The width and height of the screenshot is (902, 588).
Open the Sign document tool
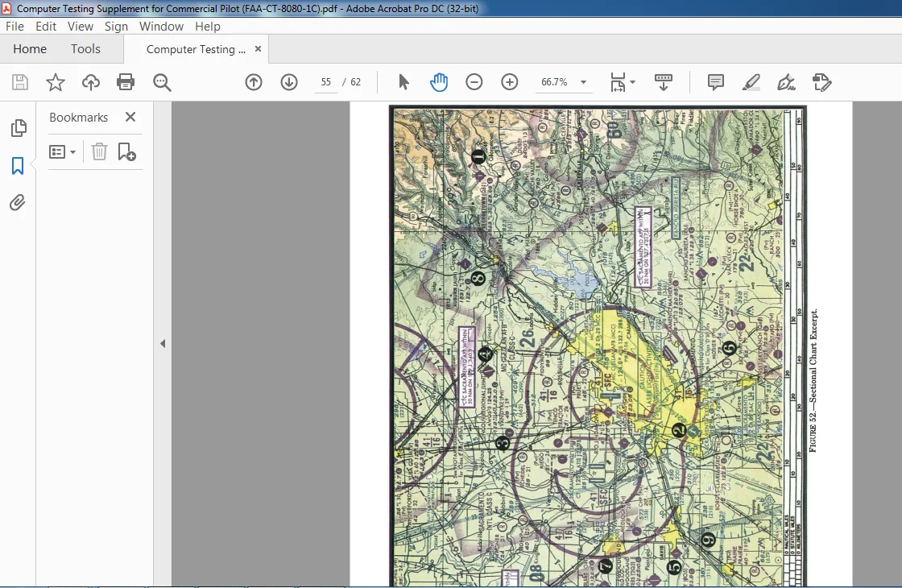point(786,82)
